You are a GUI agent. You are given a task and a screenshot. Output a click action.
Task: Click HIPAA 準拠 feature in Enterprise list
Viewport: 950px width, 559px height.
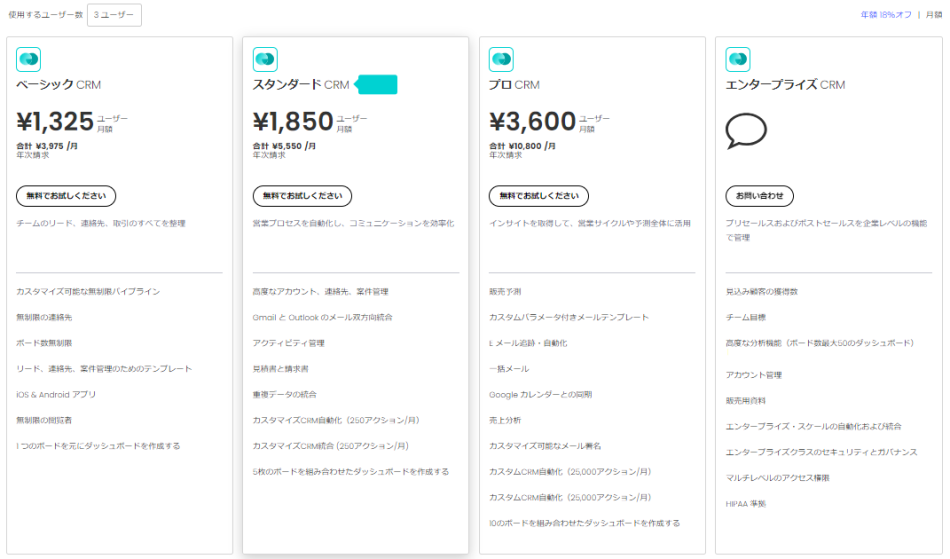745,504
